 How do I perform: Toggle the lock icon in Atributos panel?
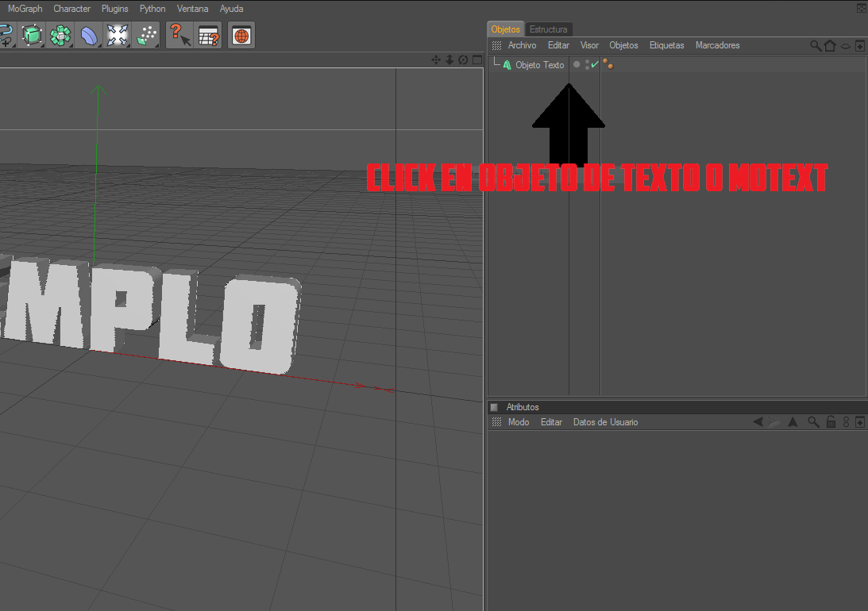(x=831, y=422)
